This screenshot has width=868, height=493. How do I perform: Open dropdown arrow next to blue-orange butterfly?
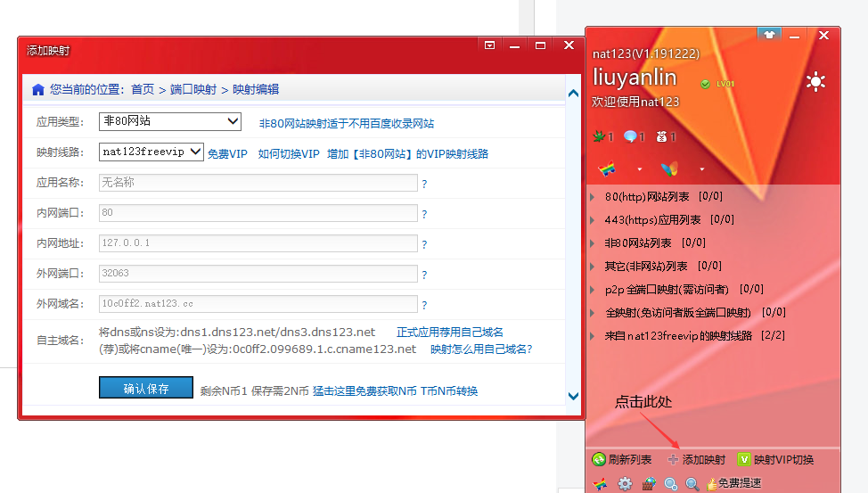coord(702,169)
